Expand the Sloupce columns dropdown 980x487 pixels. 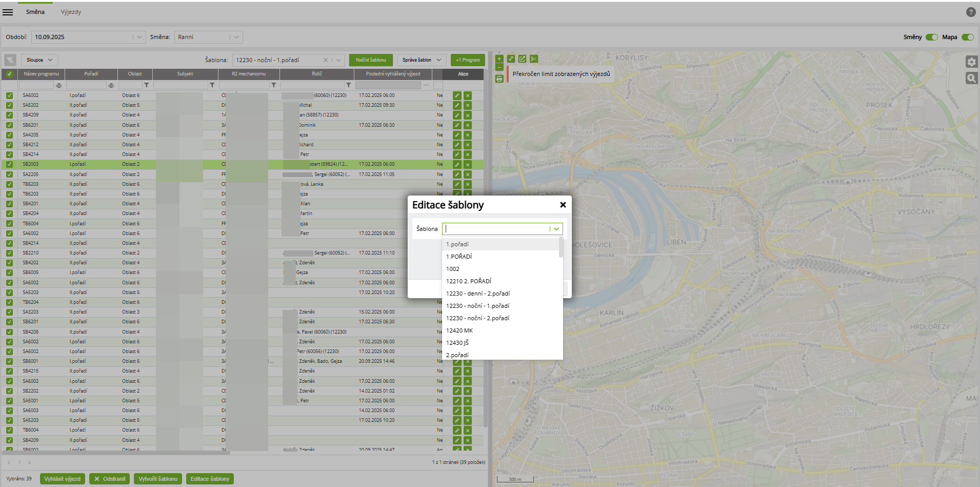[39, 60]
